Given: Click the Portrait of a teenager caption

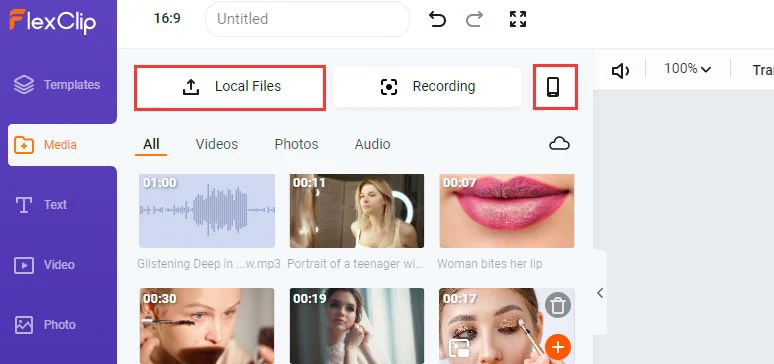Looking at the screenshot, I should tap(355, 264).
